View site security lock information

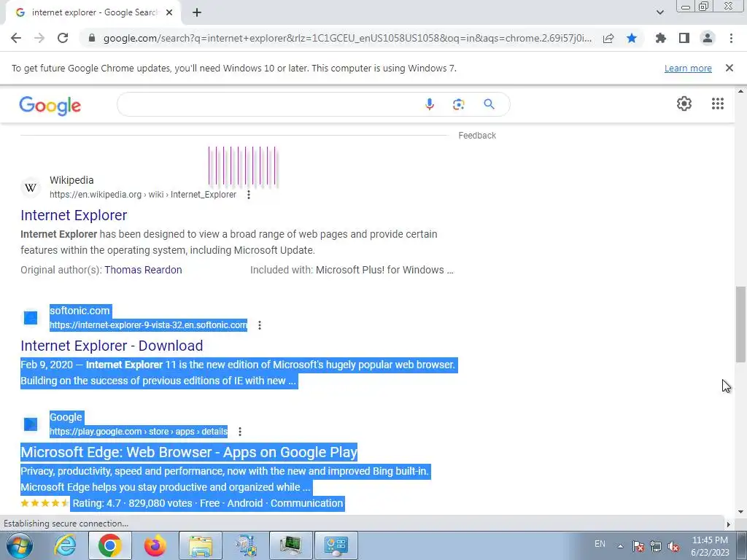click(x=91, y=38)
